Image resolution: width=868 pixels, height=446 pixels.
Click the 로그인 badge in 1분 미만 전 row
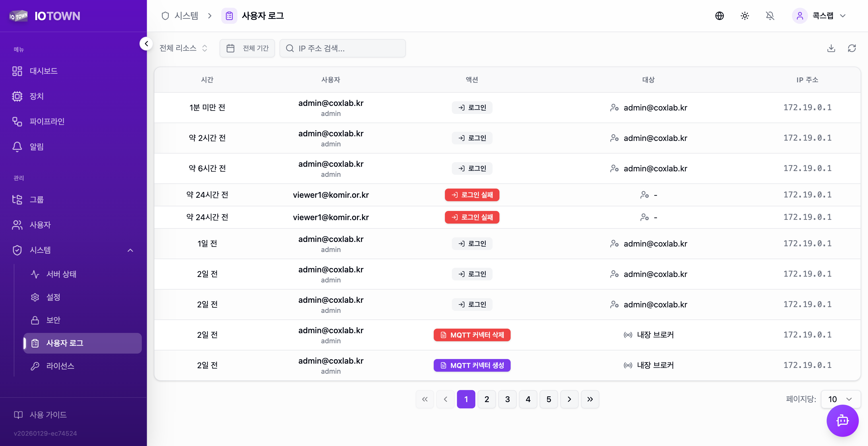coord(472,107)
